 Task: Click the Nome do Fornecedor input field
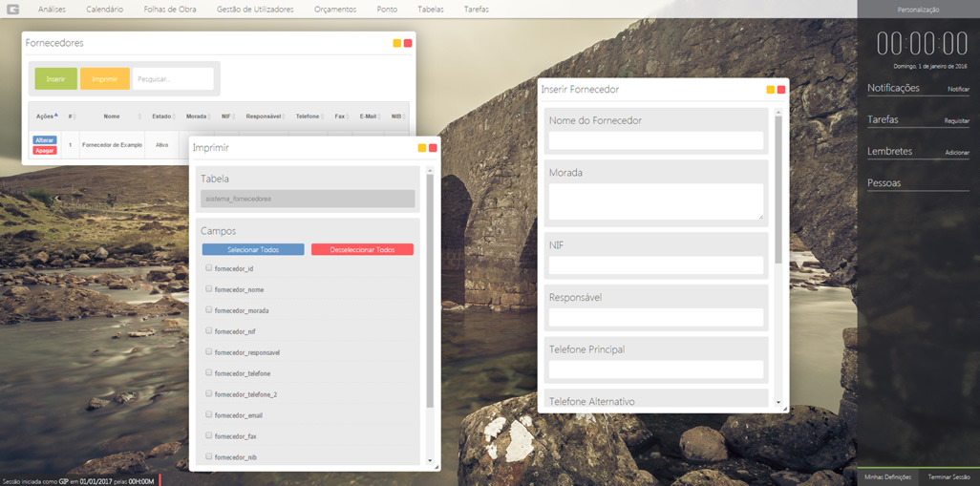pos(656,140)
